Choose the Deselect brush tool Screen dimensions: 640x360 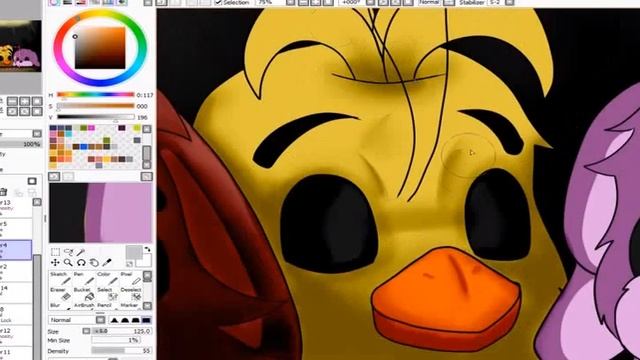[x=131, y=293]
